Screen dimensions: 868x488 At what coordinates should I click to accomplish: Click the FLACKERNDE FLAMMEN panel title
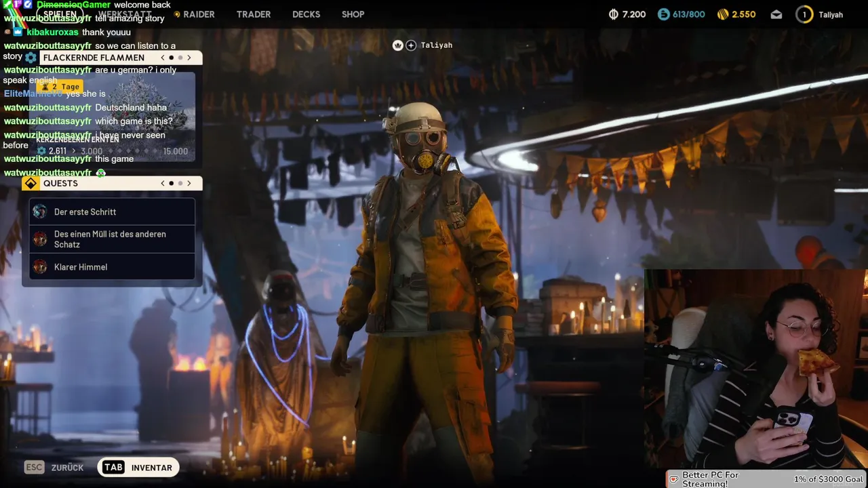pyautogui.click(x=94, y=58)
